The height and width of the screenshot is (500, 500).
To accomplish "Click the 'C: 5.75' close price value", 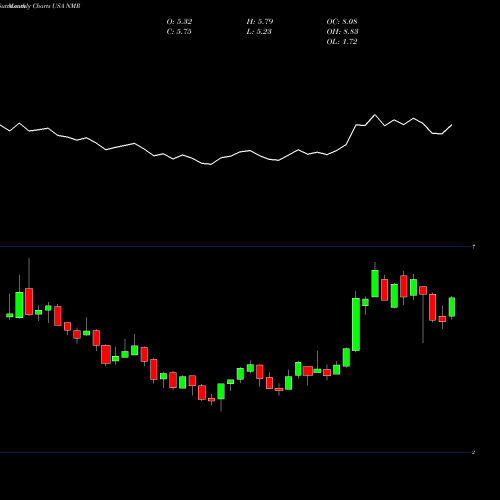I will coord(179,32).
